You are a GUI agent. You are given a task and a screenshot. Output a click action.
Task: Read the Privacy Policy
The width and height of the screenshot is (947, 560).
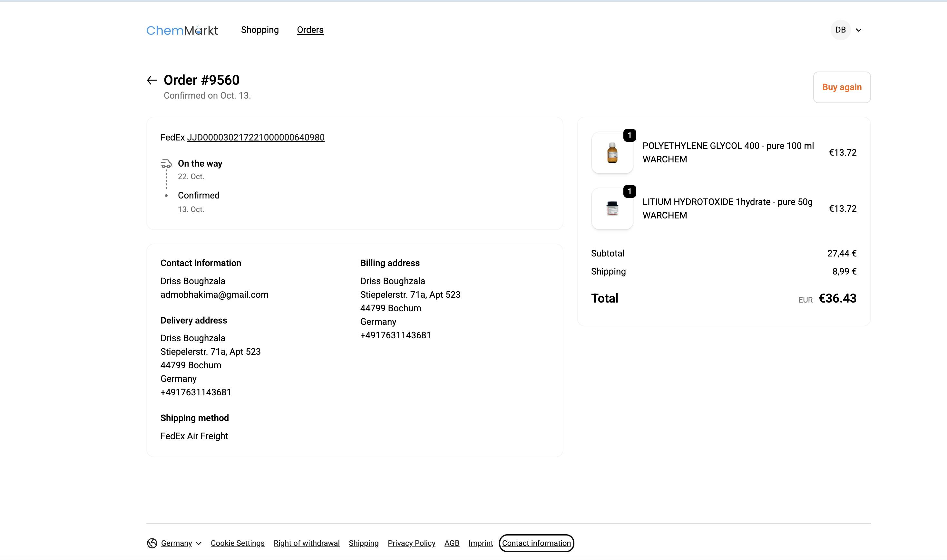[x=411, y=543]
